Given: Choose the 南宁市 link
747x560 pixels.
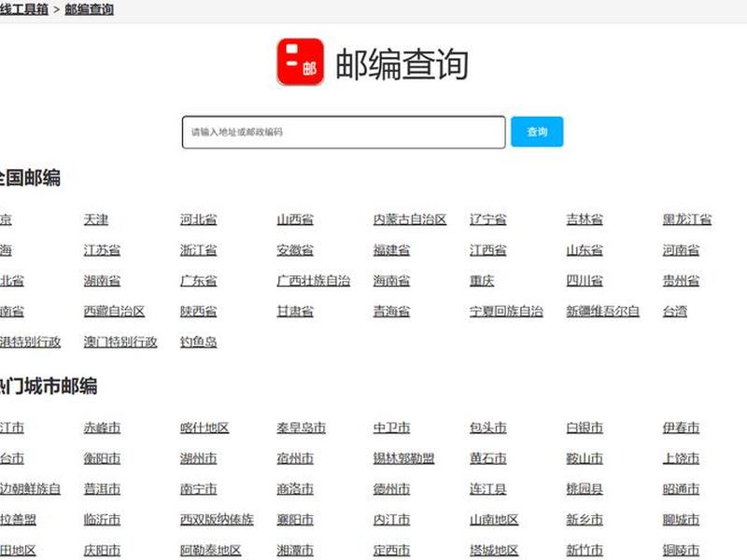Looking at the screenshot, I should point(198,488).
